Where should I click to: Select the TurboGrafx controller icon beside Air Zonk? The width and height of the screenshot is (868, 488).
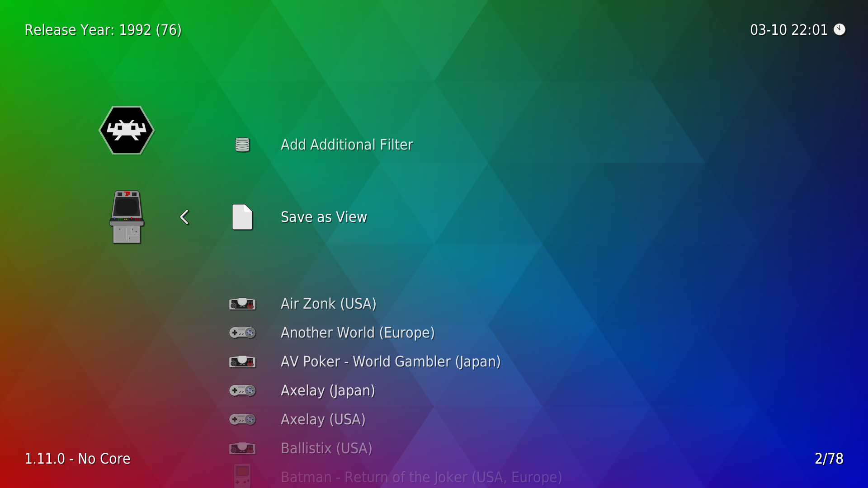click(x=242, y=304)
